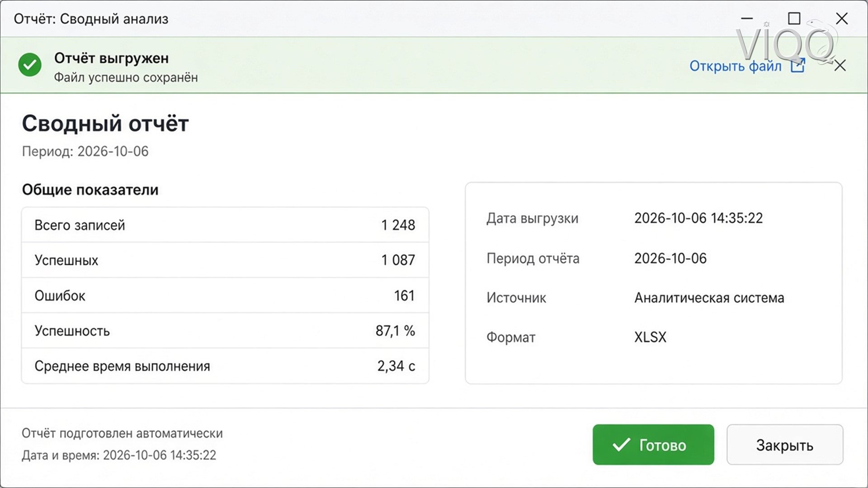Viewport: 868px width, 488px height.
Task: Click the Файл успешно сохранён message
Action: tap(126, 78)
